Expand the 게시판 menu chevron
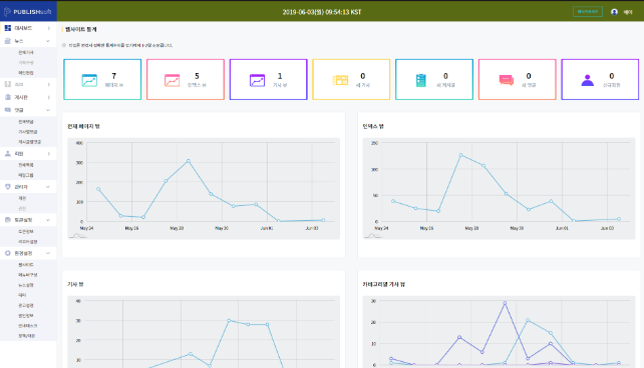 point(48,97)
